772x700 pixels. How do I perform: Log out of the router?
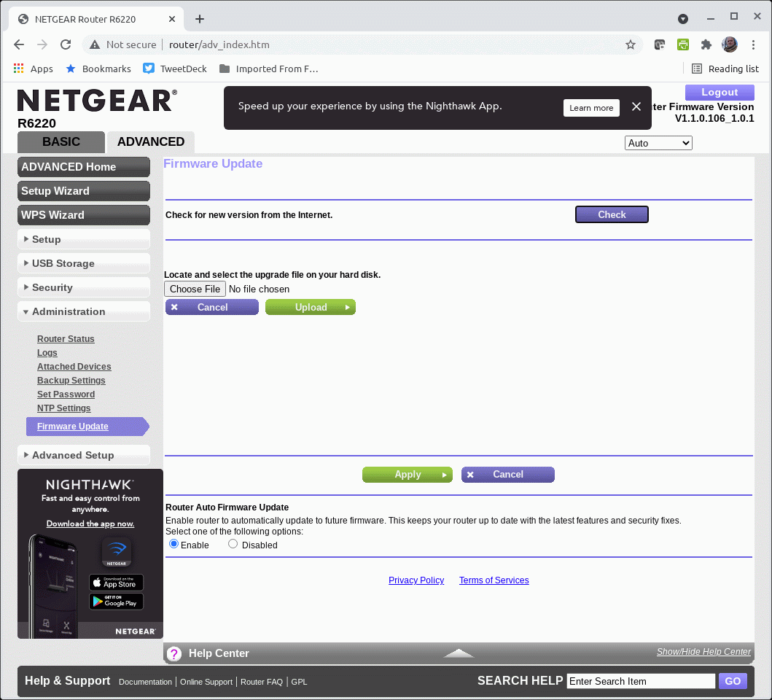[x=720, y=92]
